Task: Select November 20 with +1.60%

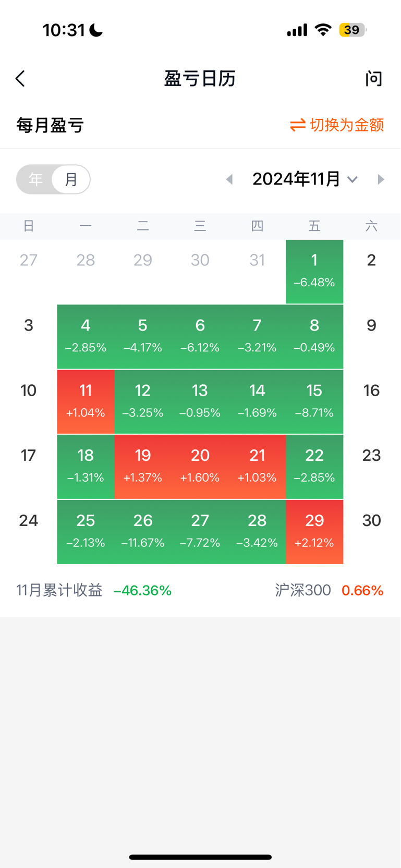Action: (200, 467)
